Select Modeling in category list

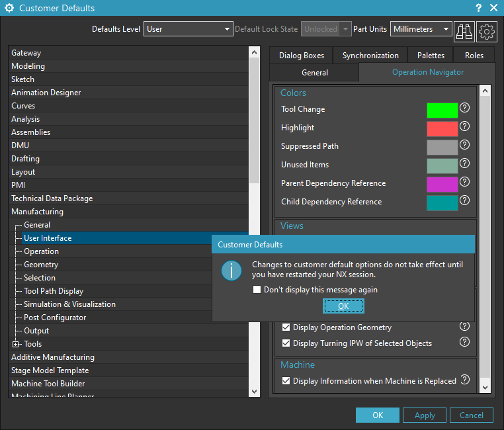tap(128, 66)
